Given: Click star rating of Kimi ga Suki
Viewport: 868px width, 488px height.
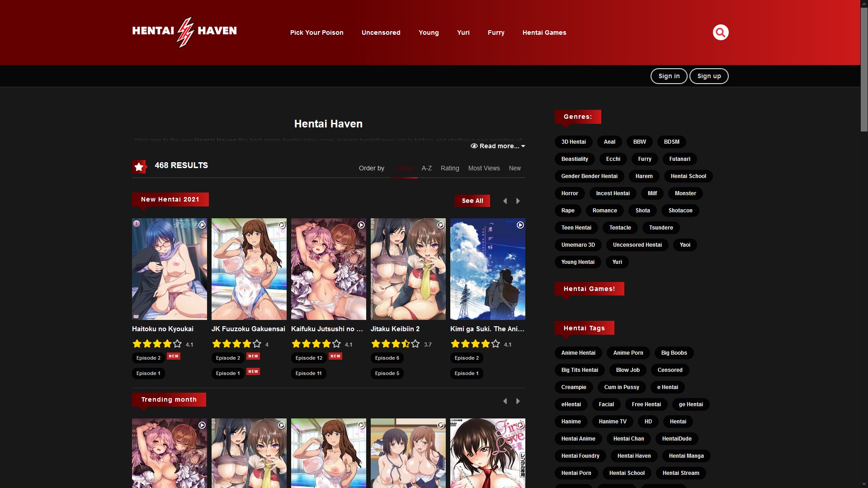Looking at the screenshot, I should click(475, 344).
